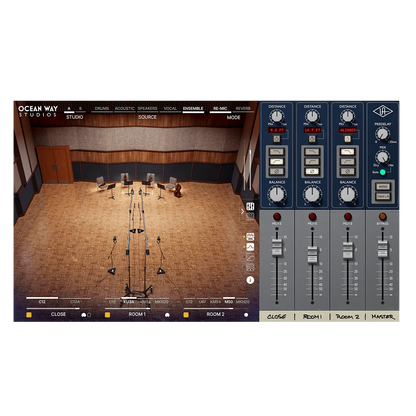This screenshot has width=416, height=416.
Task: Click the Close Distance knob
Action: click(x=277, y=116)
